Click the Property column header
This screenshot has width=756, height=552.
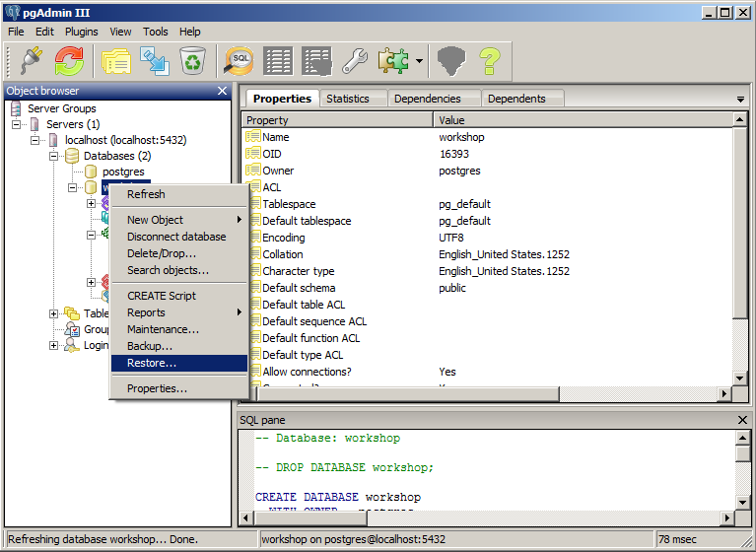[x=337, y=120]
